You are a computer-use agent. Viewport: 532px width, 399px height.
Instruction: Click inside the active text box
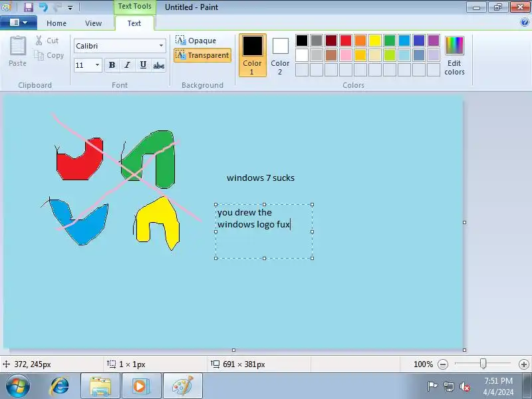[x=264, y=231]
